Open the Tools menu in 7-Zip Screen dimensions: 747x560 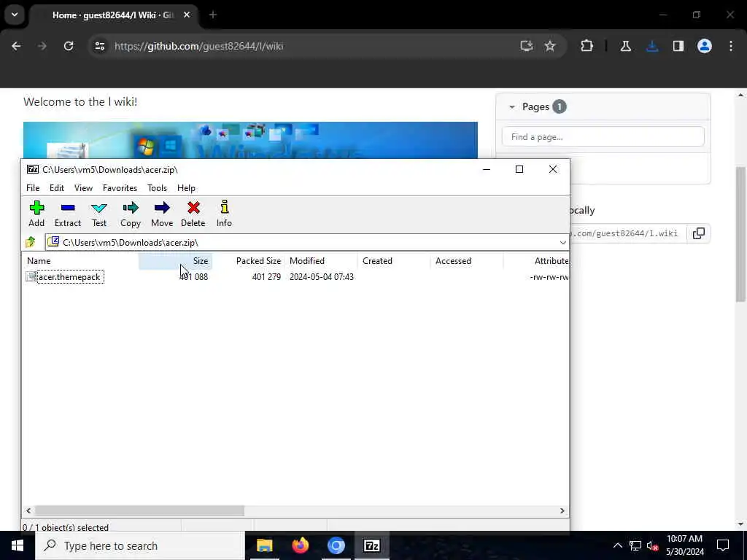(158, 188)
